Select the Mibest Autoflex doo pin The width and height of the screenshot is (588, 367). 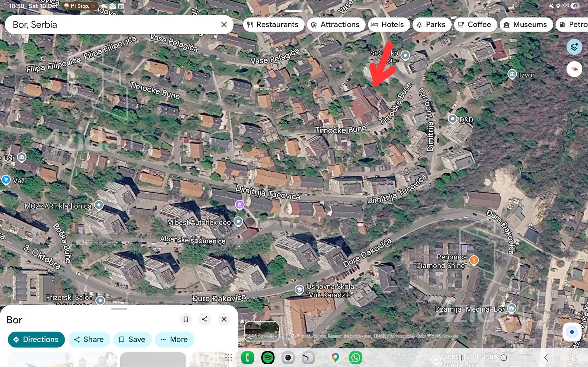point(238,222)
